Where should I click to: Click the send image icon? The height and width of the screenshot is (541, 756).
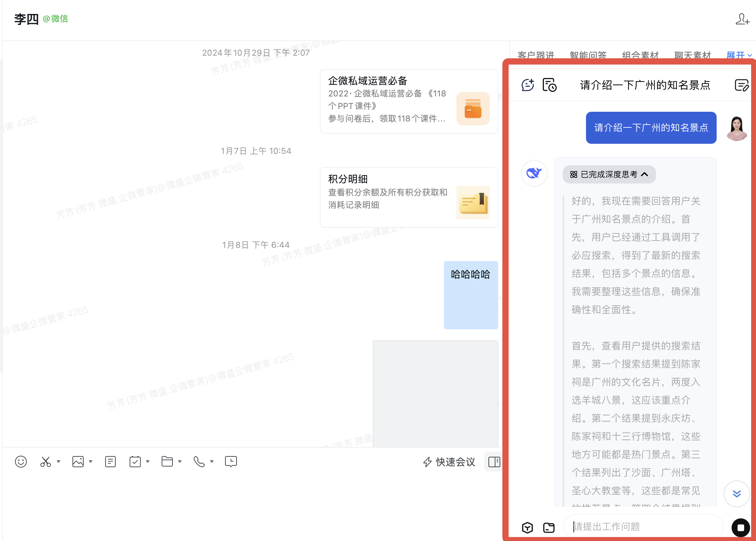78,462
